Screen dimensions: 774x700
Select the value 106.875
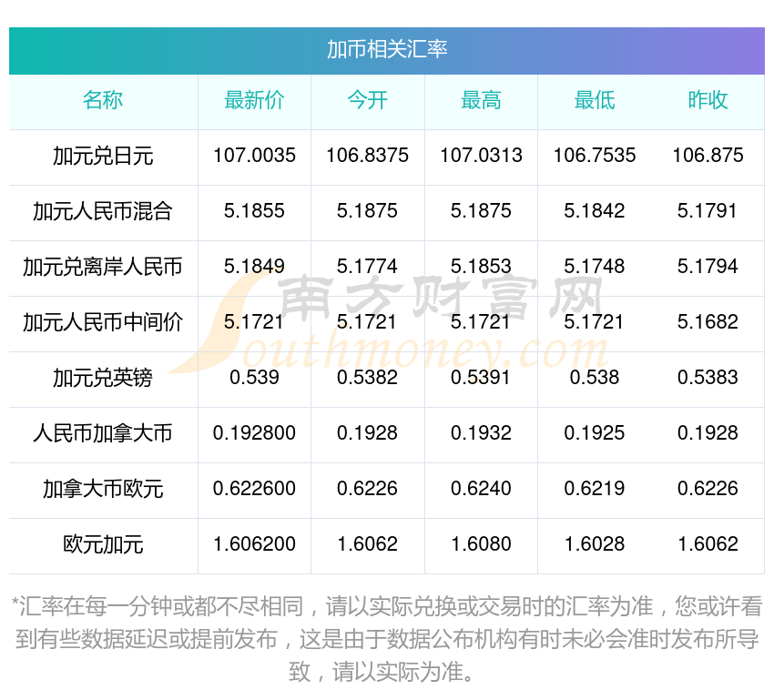tap(708, 156)
